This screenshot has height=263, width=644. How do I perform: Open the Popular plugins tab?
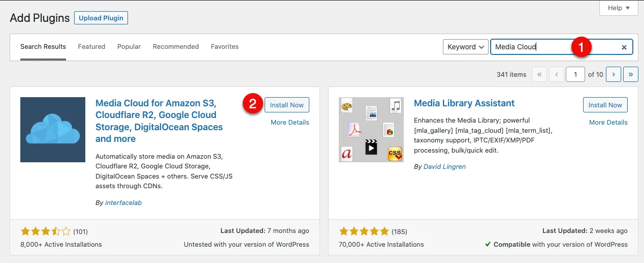[129, 46]
